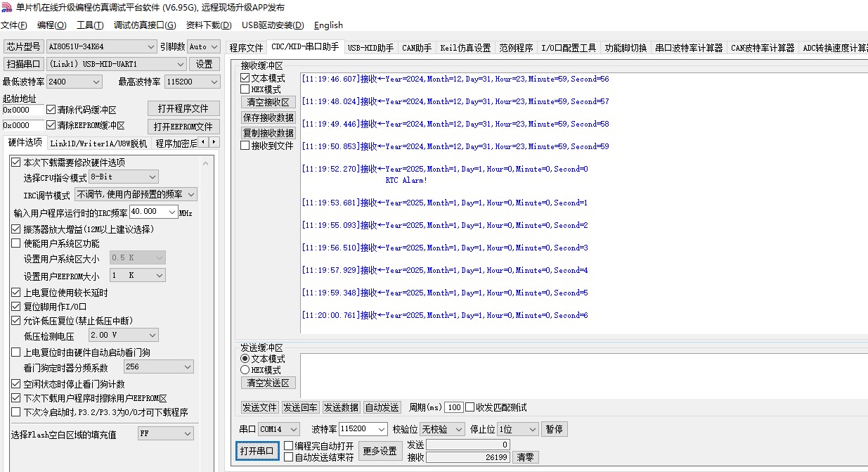Click the 发送回车 button
Image resolution: width=868 pixels, height=472 pixels.
click(x=300, y=407)
